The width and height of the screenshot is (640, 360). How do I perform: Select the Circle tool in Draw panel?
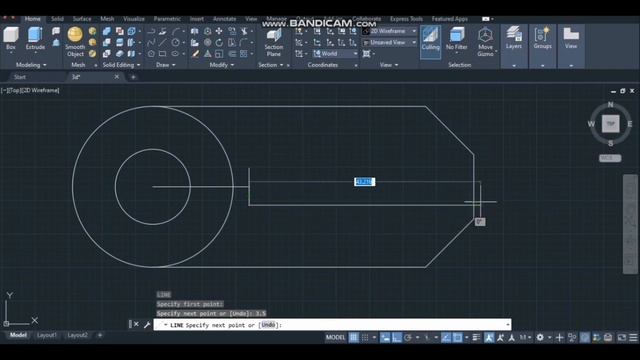[176, 42]
